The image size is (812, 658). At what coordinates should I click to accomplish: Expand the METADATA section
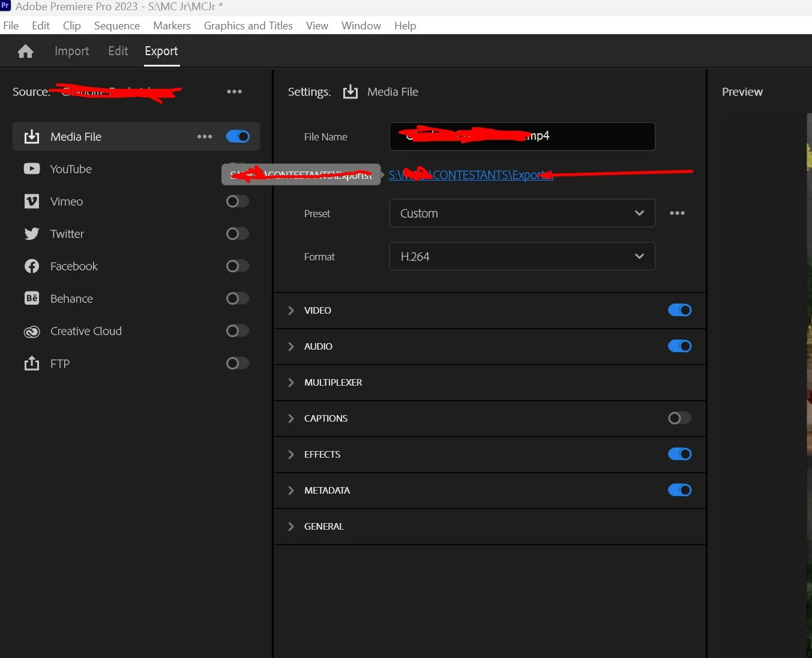pyautogui.click(x=291, y=491)
